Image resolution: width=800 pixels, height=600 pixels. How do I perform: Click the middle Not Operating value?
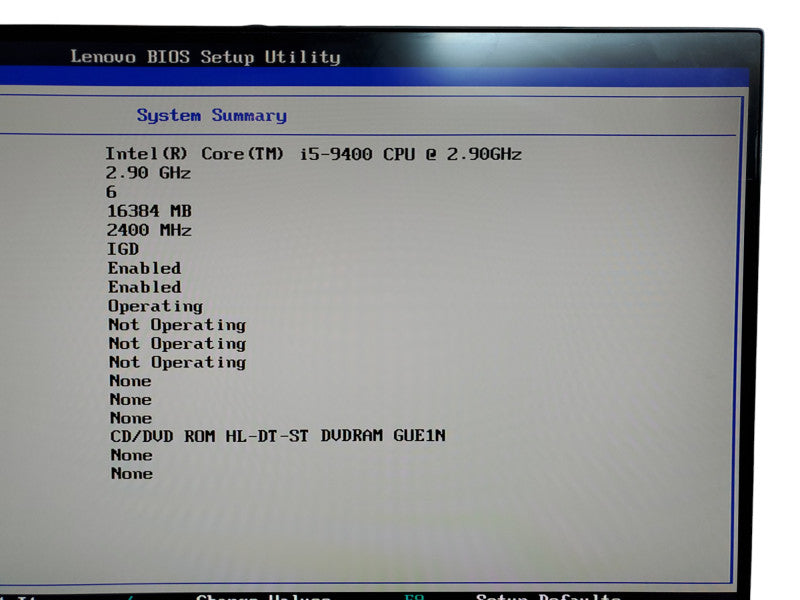coord(178,344)
